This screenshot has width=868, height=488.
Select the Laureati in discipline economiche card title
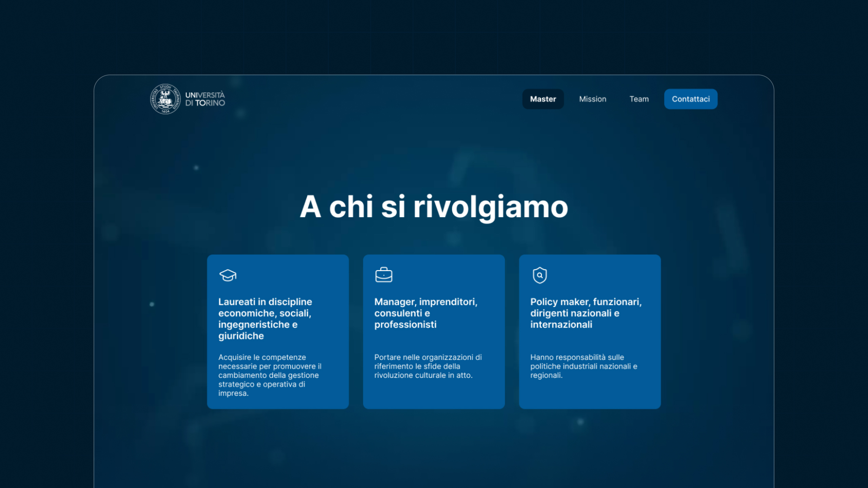point(265,319)
